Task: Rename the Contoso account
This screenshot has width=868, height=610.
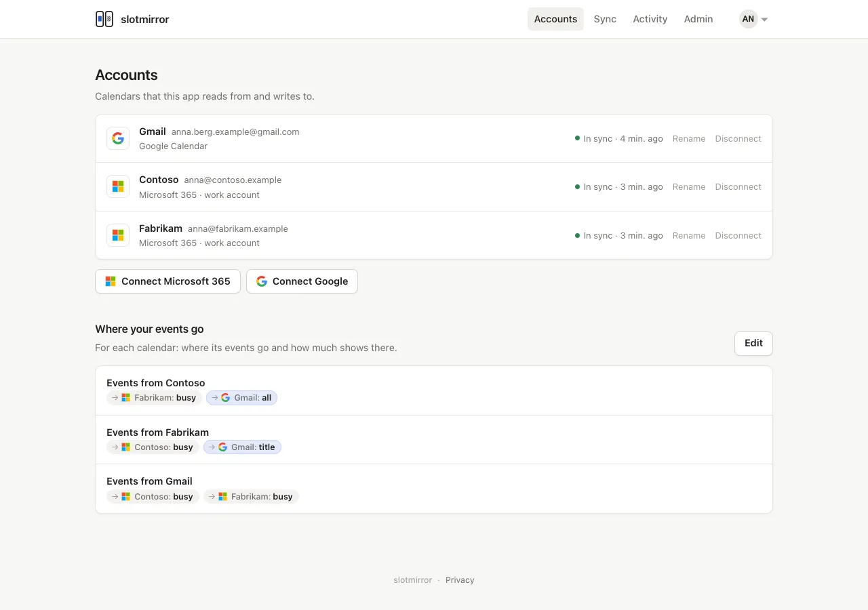Action: [689, 187]
